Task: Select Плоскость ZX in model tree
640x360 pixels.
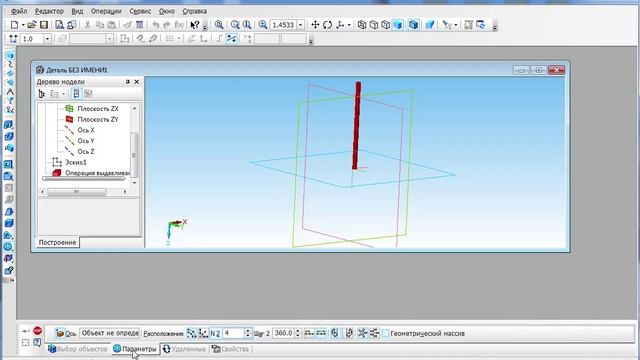Action: 98,109
